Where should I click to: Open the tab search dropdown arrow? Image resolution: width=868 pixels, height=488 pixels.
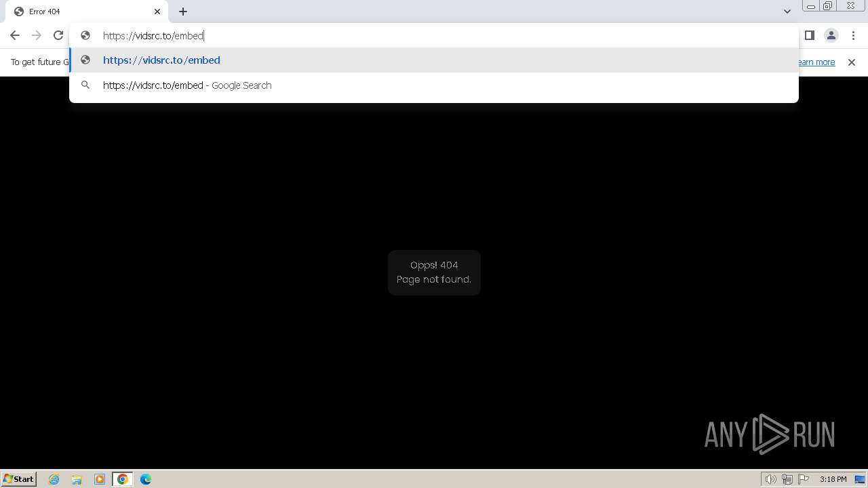pos(787,12)
